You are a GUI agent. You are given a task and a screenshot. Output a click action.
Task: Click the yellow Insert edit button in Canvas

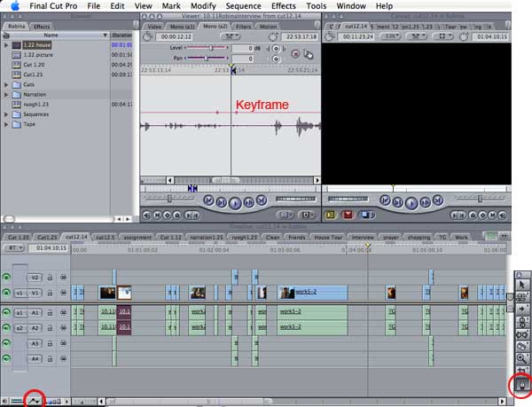(x=331, y=215)
